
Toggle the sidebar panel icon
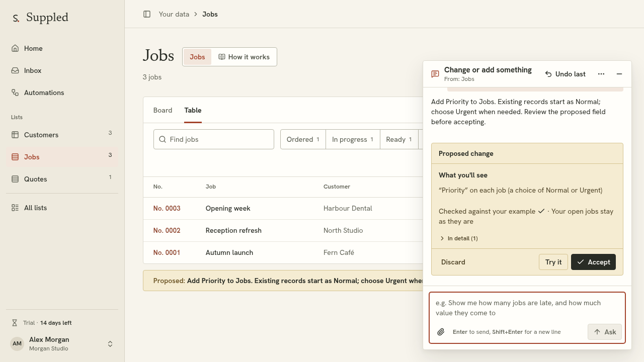[x=147, y=14]
